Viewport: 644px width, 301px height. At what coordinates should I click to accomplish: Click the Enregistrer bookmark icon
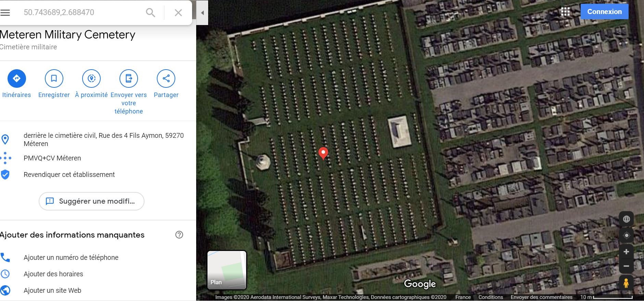[54, 79]
